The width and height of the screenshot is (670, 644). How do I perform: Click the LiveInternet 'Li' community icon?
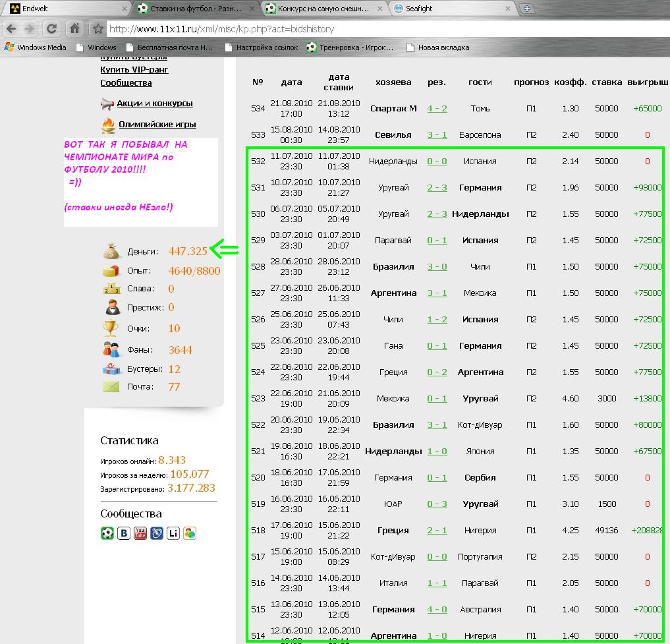[173, 533]
